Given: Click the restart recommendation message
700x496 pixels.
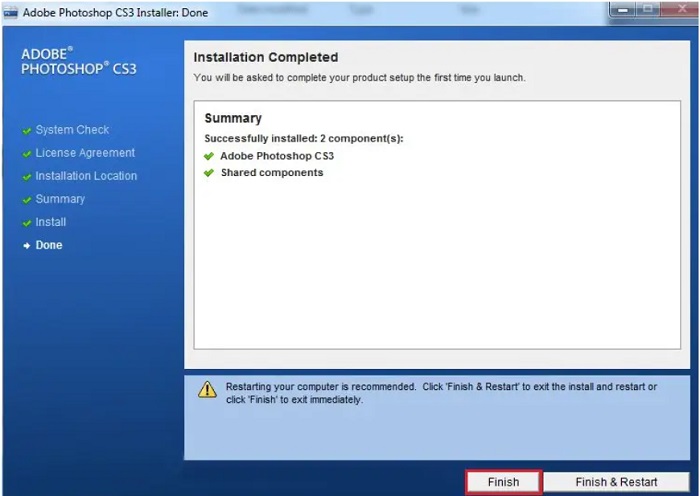Looking at the screenshot, I should pos(441,393).
